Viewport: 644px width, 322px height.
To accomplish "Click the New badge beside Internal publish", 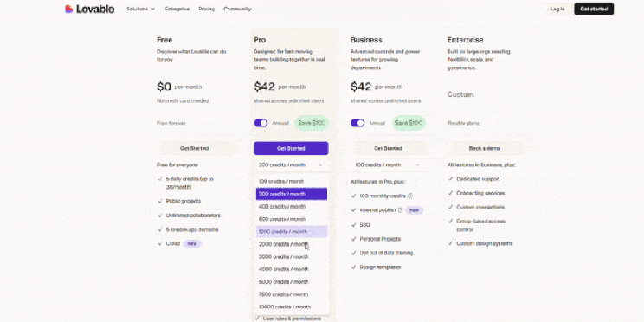I will click(x=414, y=209).
